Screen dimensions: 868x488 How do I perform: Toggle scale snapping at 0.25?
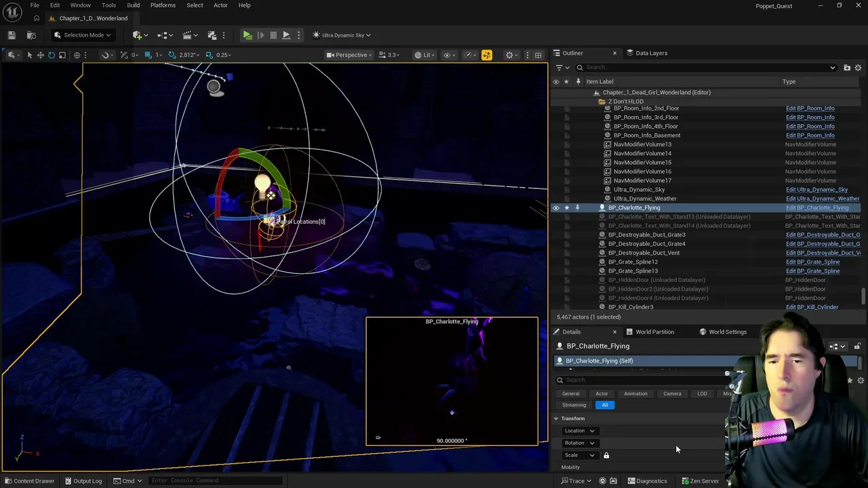[210, 55]
